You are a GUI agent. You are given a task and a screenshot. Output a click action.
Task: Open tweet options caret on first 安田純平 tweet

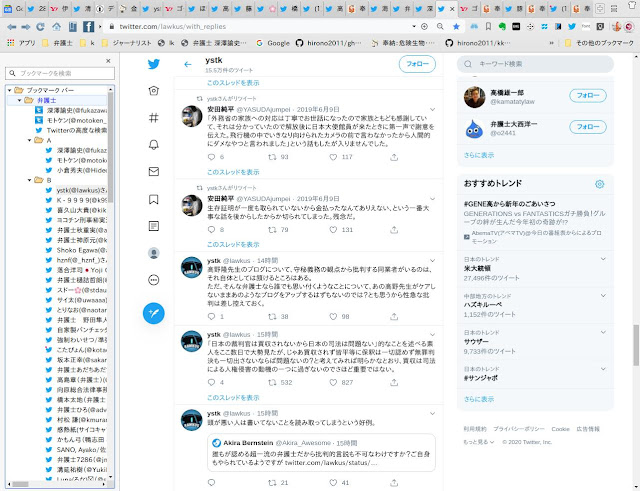point(432,109)
